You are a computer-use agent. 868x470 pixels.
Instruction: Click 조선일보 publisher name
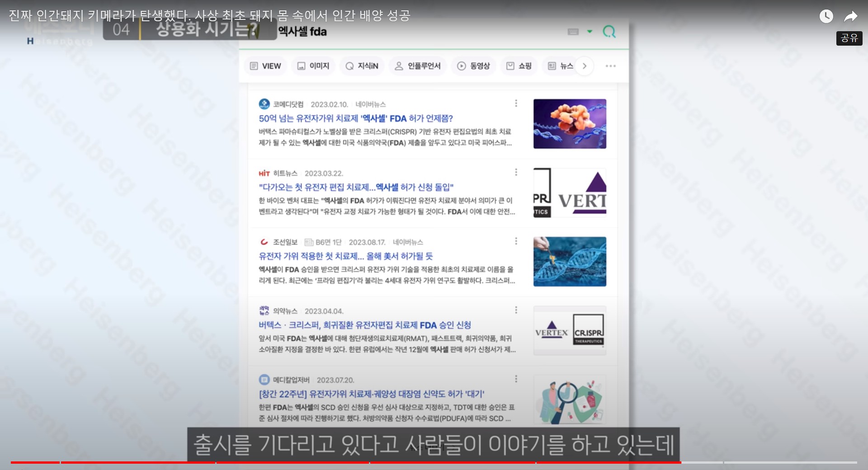[x=285, y=242]
